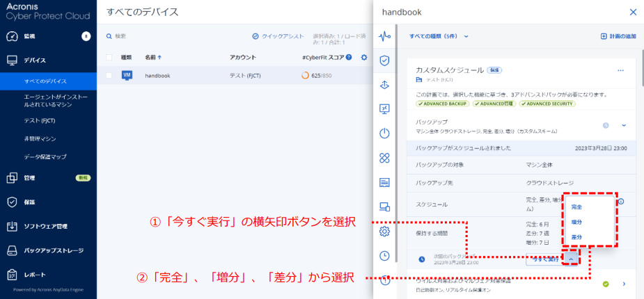Open the Activity pulse icon in panel sidebar

coord(384,36)
